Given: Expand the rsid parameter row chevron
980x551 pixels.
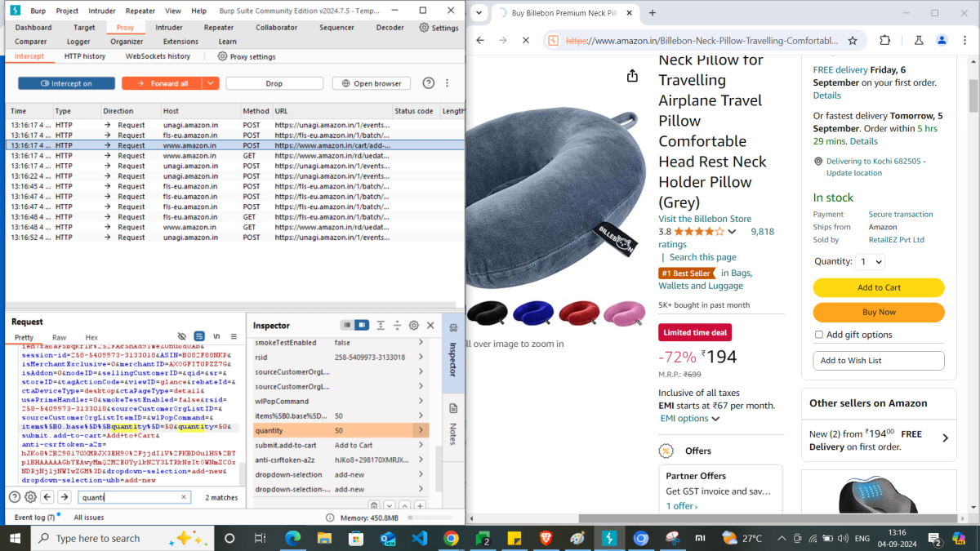Looking at the screenshot, I should (x=421, y=358).
